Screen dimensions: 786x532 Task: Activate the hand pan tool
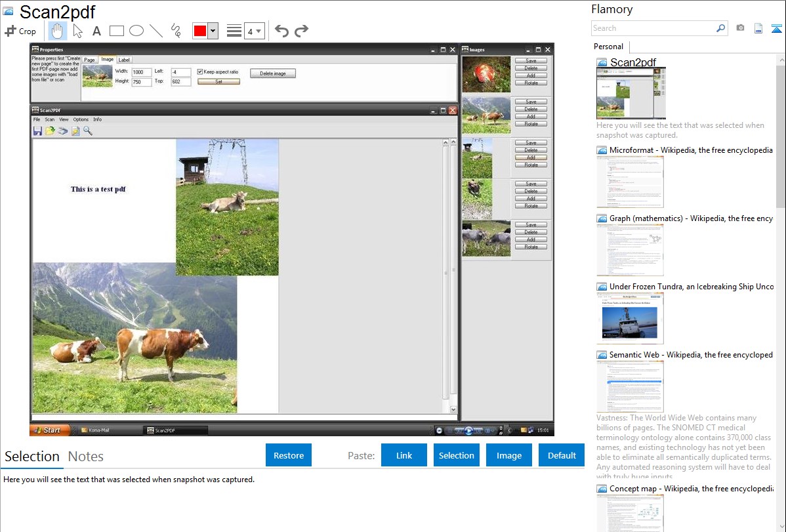point(58,31)
